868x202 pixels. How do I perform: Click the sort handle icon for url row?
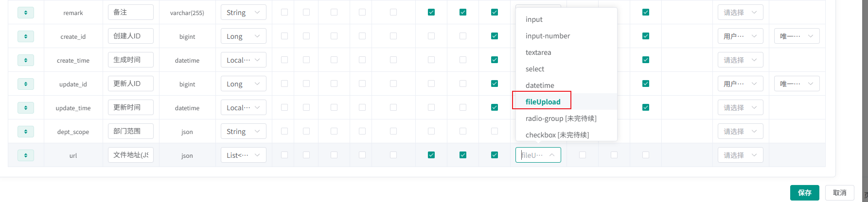pos(26,155)
